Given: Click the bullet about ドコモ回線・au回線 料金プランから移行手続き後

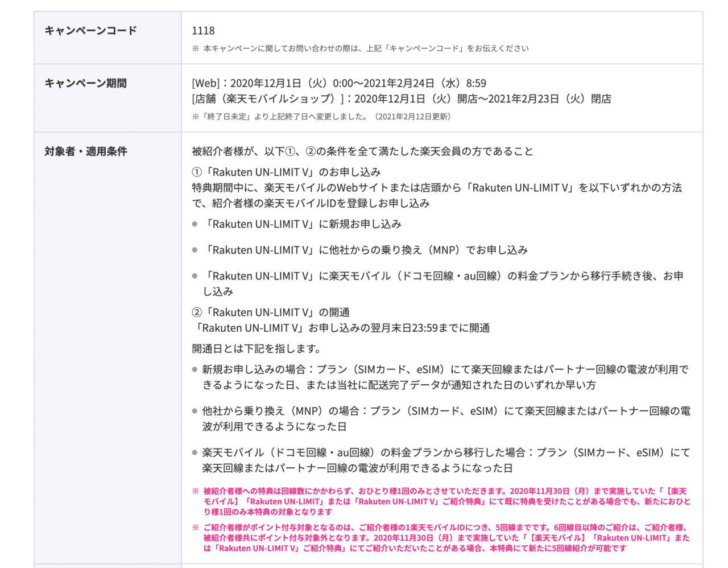Looking at the screenshot, I should pos(443,283).
